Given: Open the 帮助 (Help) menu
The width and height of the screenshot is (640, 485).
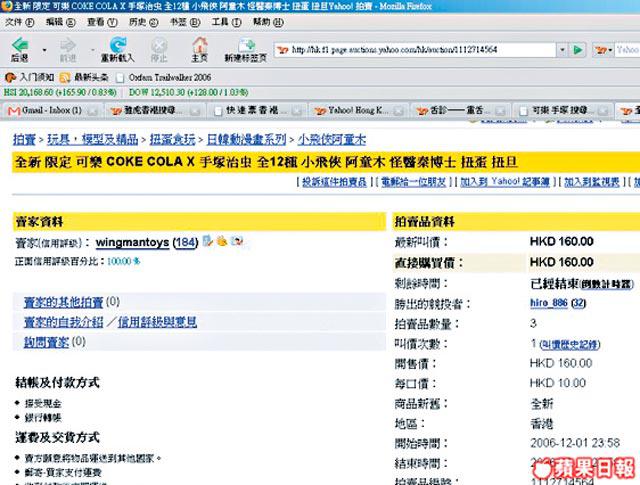Looking at the screenshot, I should click(268, 22).
